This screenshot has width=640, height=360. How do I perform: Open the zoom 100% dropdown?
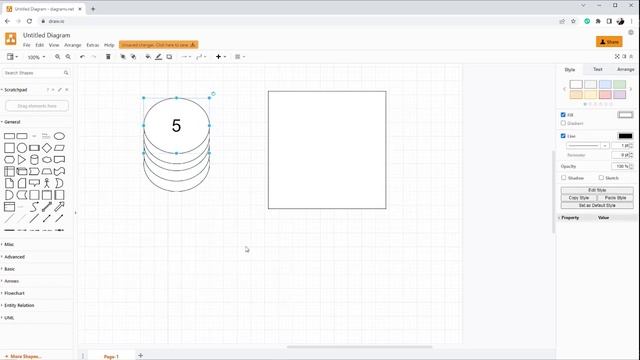[x=36, y=57]
